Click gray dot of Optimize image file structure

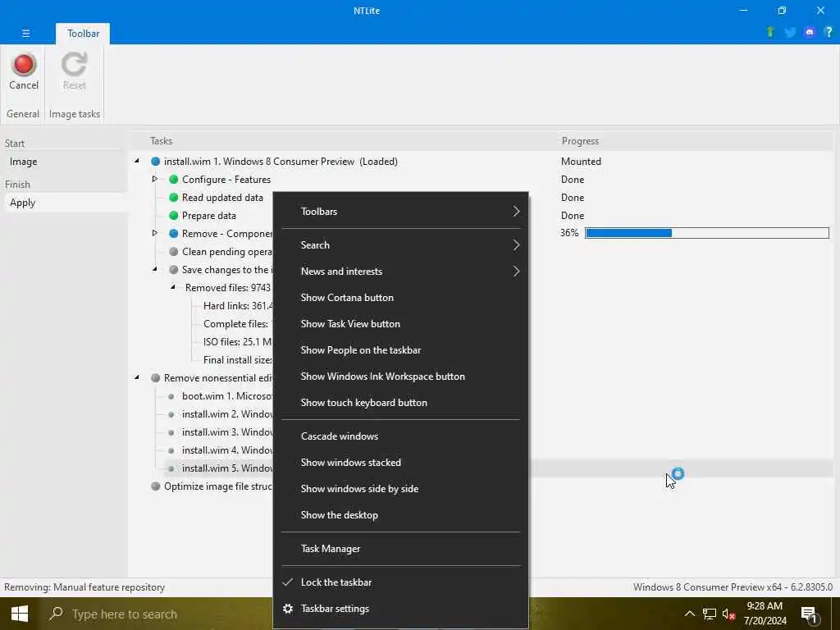(x=155, y=486)
